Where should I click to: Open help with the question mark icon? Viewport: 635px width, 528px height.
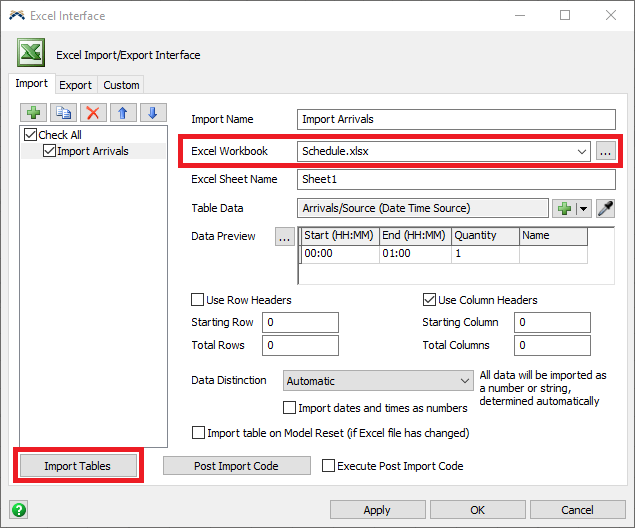(x=19, y=509)
